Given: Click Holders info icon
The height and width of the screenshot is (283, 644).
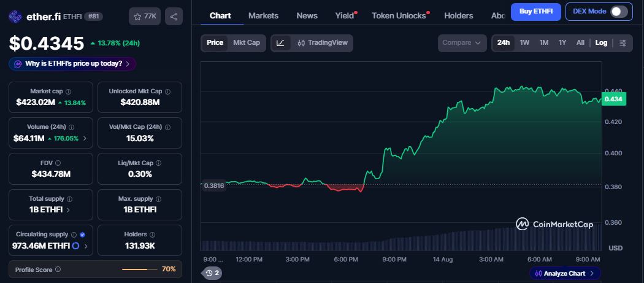Looking at the screenshot, I should click(x=152, y=235).
